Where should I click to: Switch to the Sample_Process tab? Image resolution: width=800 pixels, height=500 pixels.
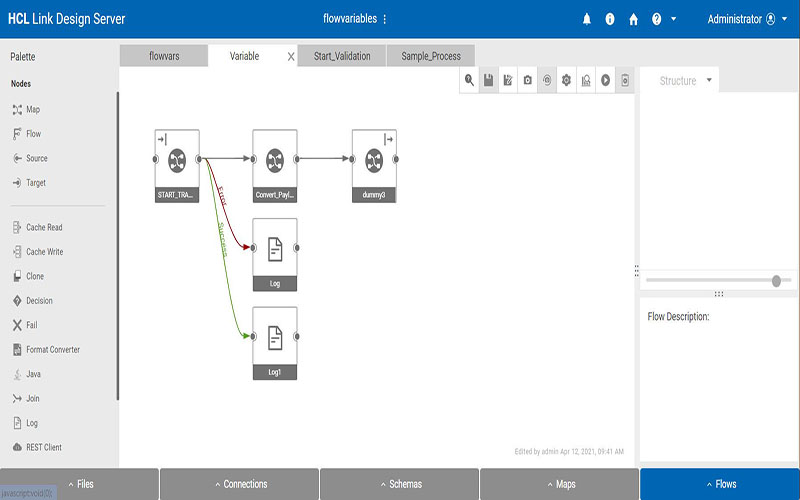(431, 56)
